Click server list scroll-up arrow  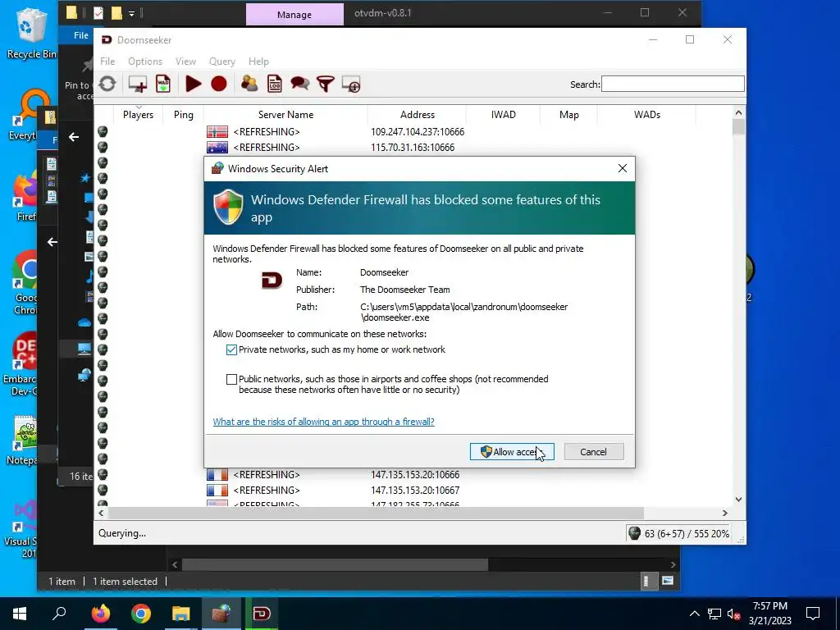coord(739,112)
